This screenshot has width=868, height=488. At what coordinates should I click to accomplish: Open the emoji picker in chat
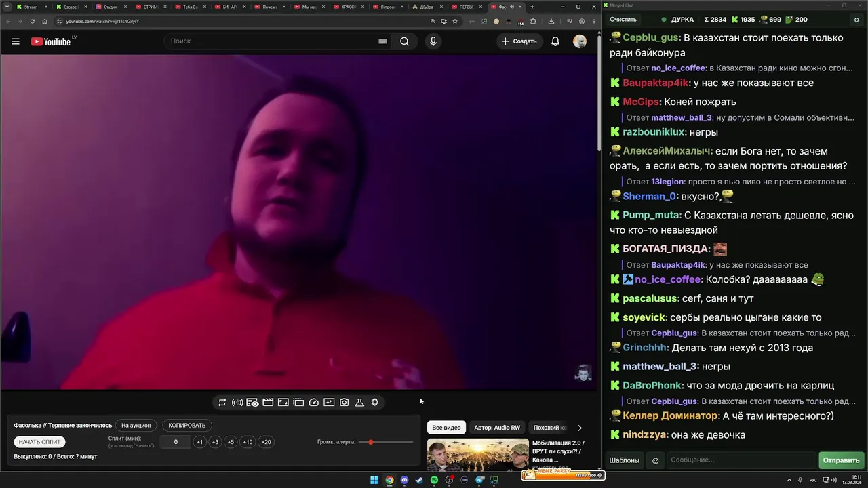655,460
